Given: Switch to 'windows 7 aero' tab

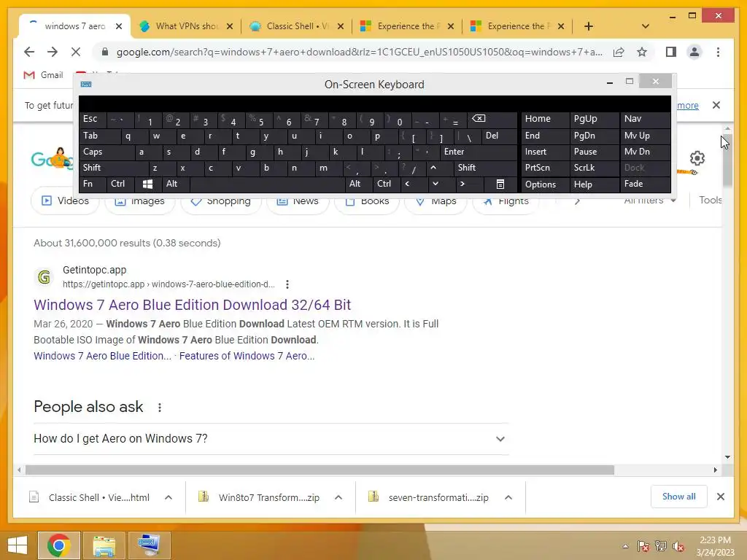Looking at the screenshot, I should 74,26.
